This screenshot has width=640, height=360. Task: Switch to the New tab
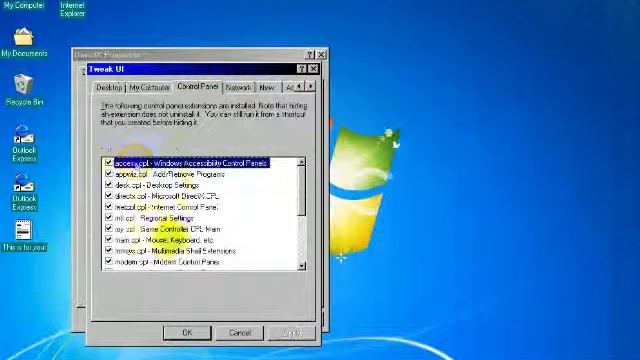click(267, 88)
